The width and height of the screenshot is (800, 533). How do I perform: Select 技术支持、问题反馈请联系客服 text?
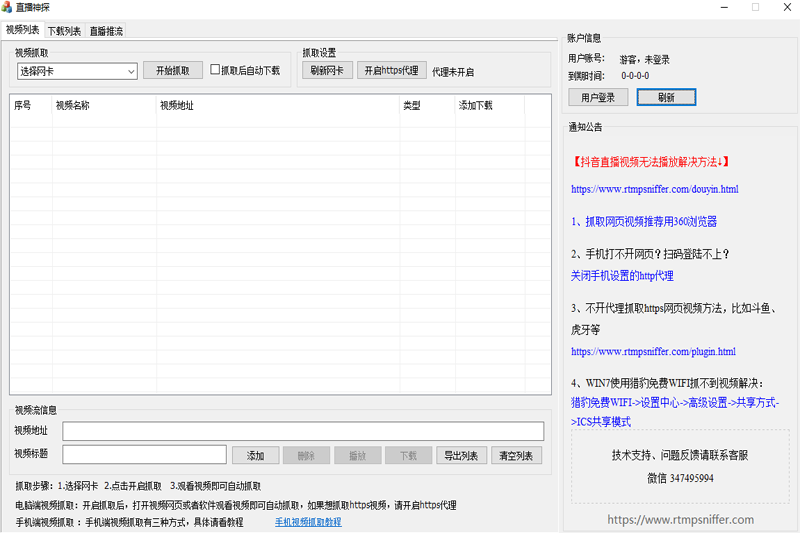click(x=680, y=455)
